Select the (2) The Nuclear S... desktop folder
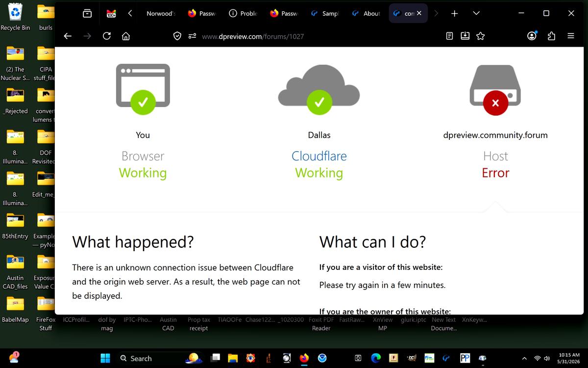 15,64
